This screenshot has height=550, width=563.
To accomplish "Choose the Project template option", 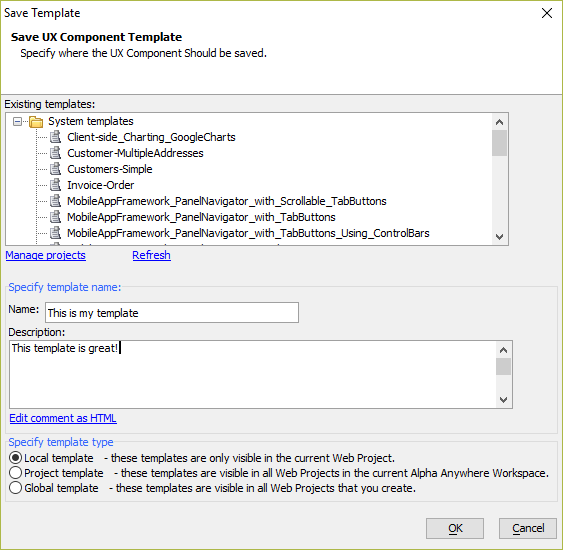I will [15, 473].
